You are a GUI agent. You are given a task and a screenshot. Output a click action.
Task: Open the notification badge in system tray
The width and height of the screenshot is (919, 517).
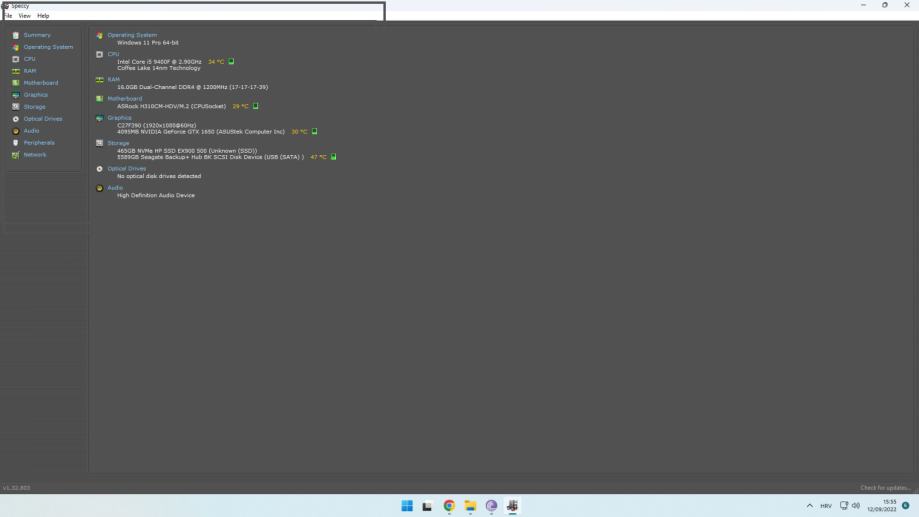906,506
